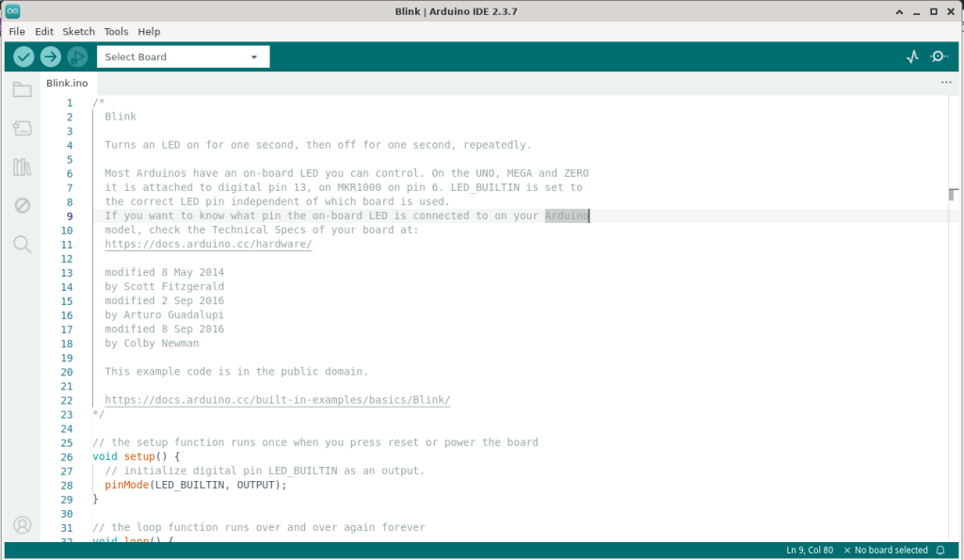Open the Library Manager sidebar

tap(23, 168)
